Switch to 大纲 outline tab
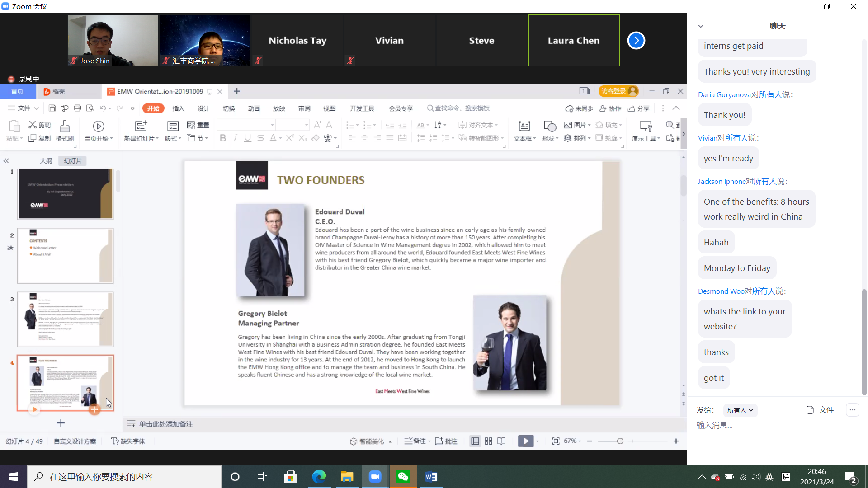Image resolution: width=868 pixels, height=488 pixels. coord(46,161)
